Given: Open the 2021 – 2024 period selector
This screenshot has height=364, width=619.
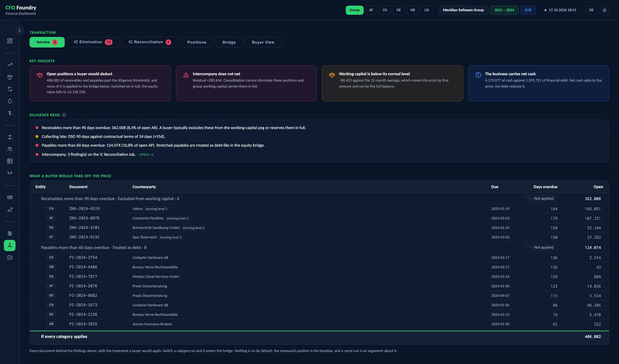Looking at the screenshot, I should (x=504, y=10).
